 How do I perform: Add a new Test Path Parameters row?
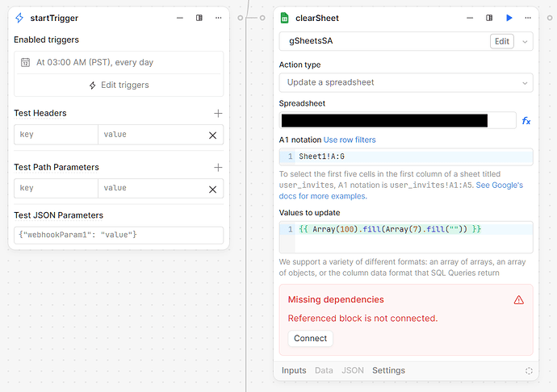[217, 168]
